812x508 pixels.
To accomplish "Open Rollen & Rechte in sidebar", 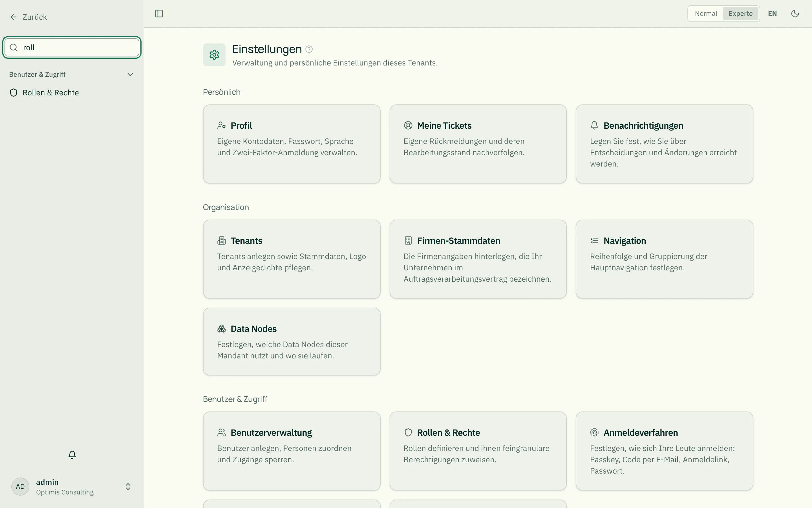I will click(72, 93).
